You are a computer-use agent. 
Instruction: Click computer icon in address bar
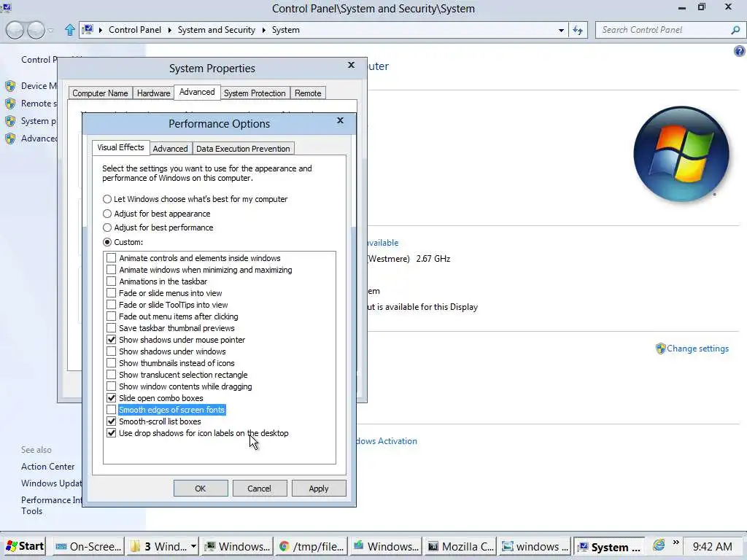[x=88, y=29]
